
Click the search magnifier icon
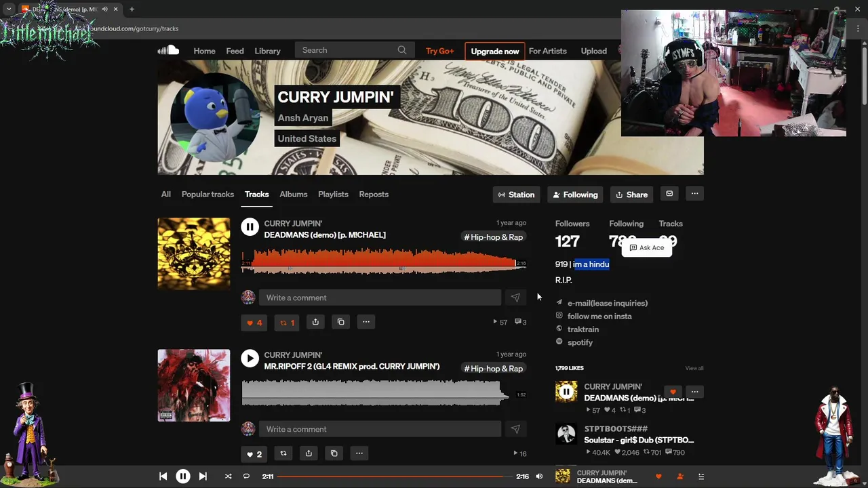(x=402, y=50)
